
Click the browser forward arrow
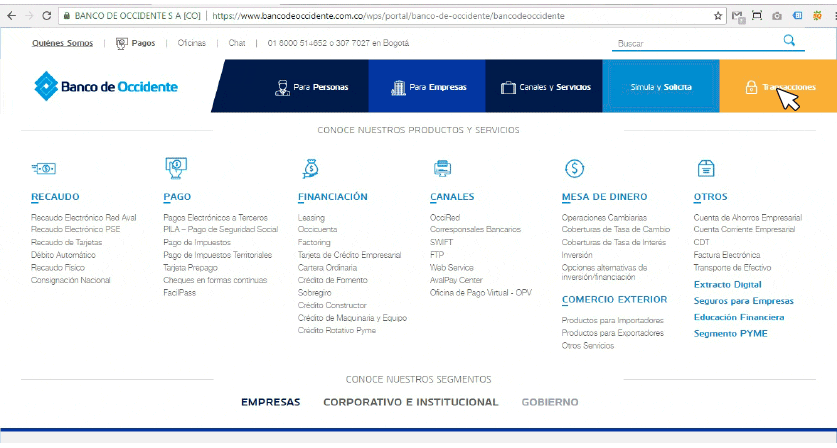tap(29, 15)
